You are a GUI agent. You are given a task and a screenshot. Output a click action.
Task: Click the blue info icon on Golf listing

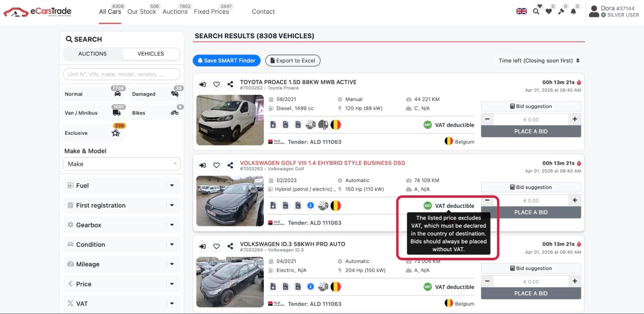click(311, 206)
